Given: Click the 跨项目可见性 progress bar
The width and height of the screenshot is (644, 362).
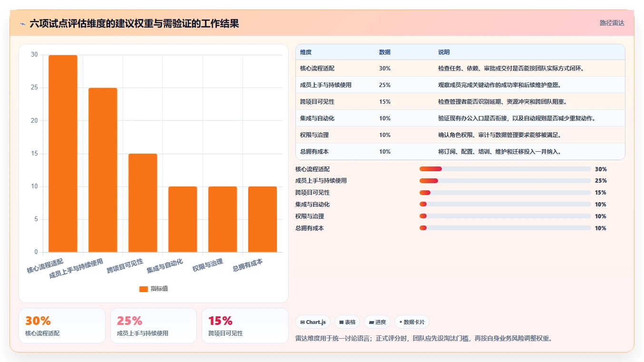Looking at the screenshot, I should [505, 193].
